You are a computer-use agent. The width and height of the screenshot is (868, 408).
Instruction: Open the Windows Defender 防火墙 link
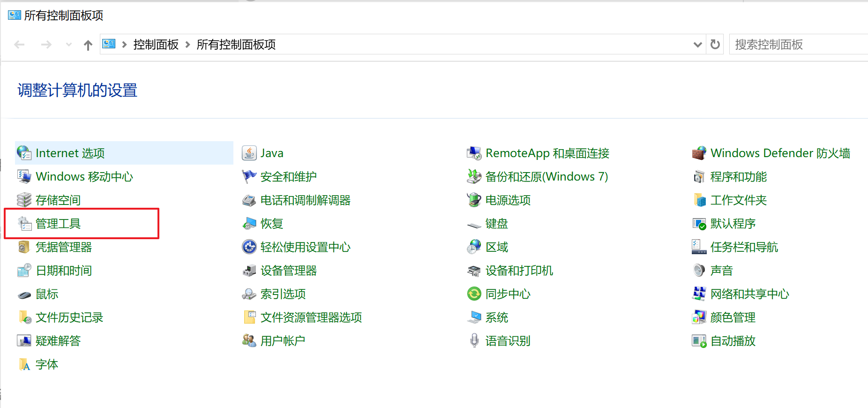coord(780,153)
